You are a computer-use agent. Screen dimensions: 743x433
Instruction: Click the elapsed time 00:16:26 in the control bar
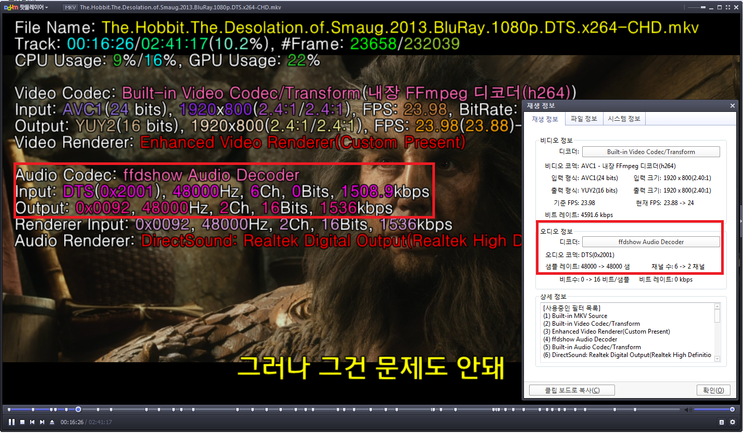(72, 422)
